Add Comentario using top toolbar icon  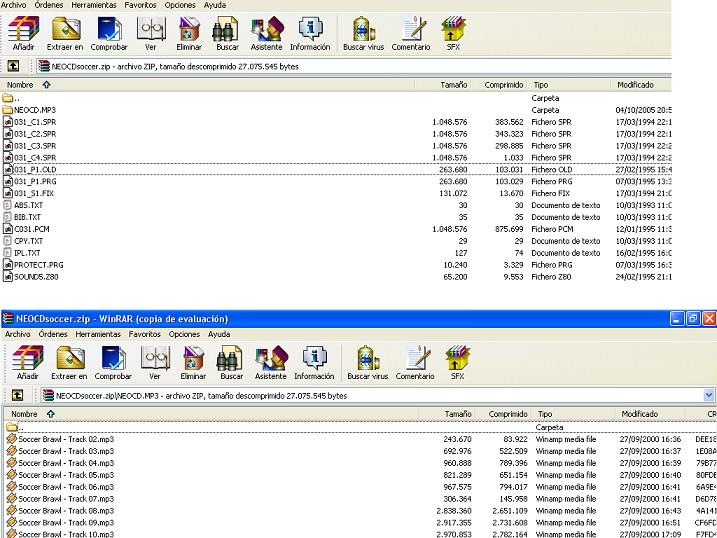[411, 31]
